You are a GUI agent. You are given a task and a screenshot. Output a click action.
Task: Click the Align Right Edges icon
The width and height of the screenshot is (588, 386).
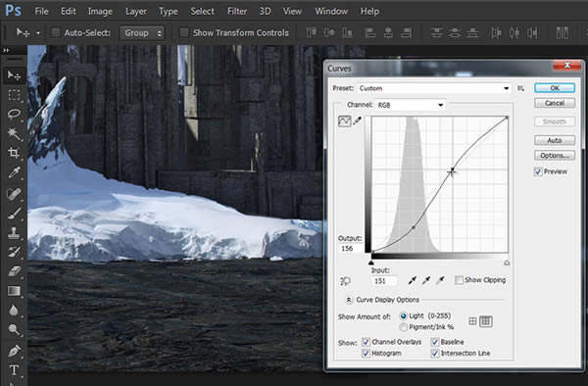tap(406, 33)
